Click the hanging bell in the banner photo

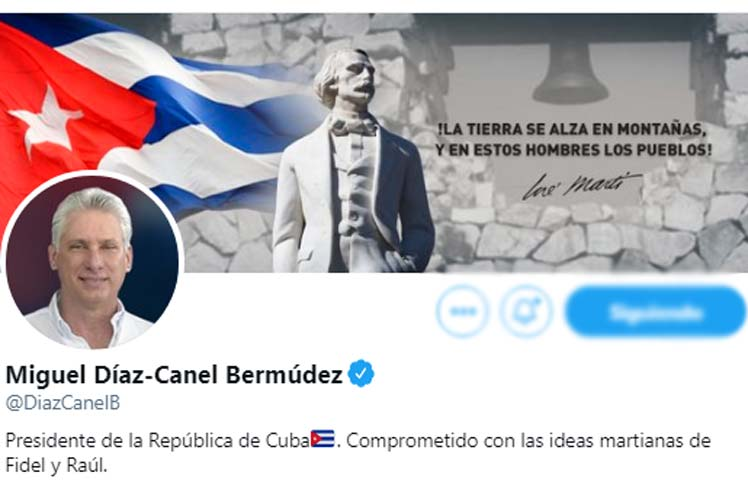[570, 72]
